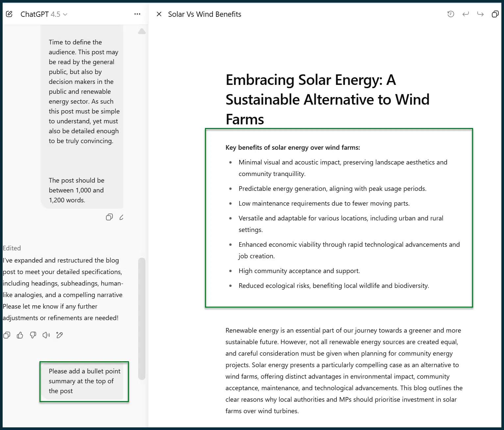The image size is (504, 430).
Task: Click bullet 'Enhanced economic viability'
Action: pos(349,250)
